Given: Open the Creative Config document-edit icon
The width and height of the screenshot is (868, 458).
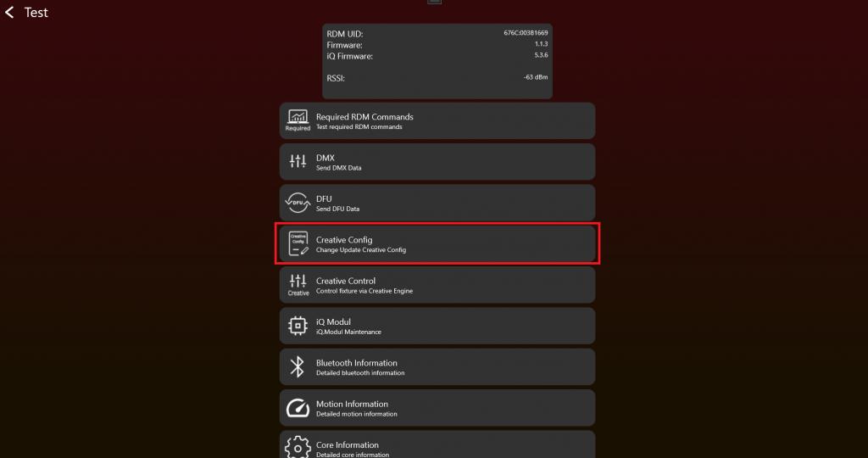Looking at the screenshot, I should 298,243.
